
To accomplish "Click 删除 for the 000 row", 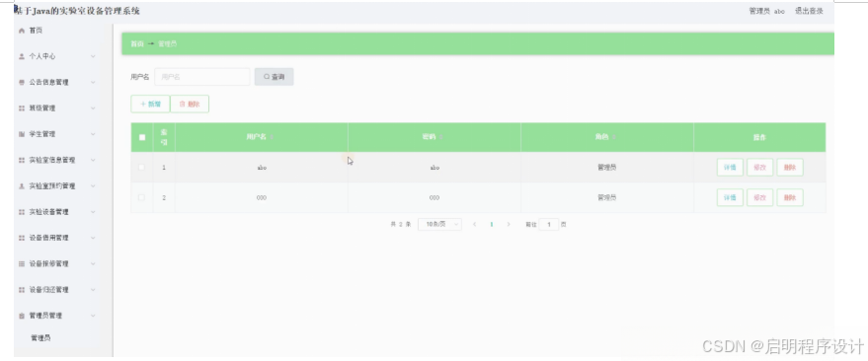I will click(789, 197).
